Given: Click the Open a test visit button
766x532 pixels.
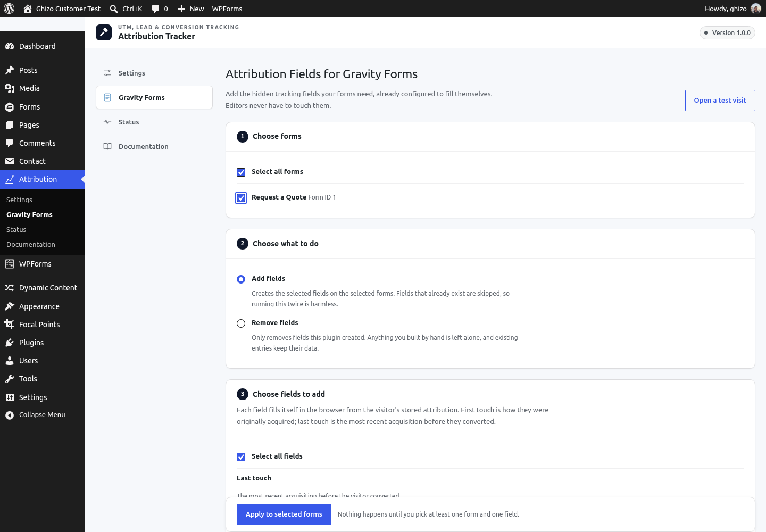Looking at the screenshot, I should [x=720, y=101].
